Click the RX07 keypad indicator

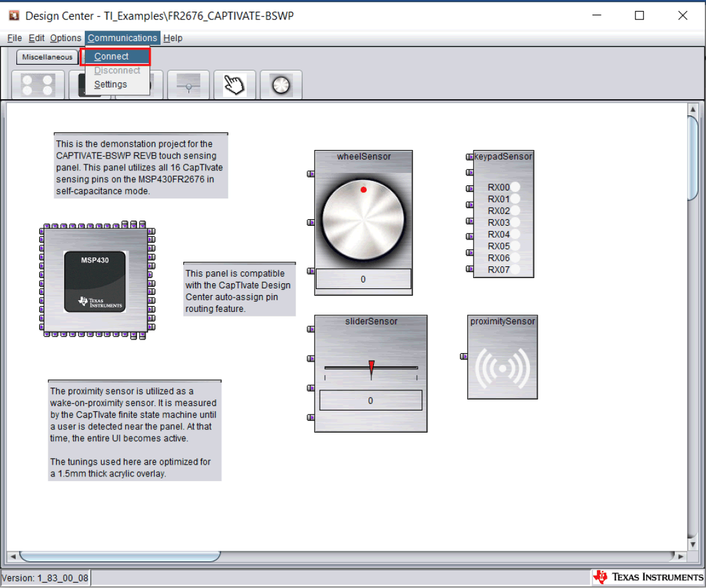[515, 270]
